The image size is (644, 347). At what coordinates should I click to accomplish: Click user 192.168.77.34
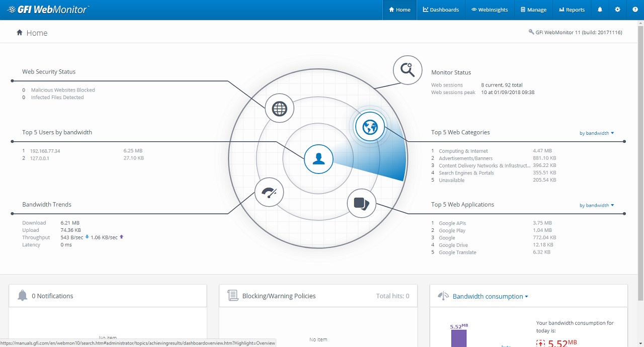(x=45, y=151)
